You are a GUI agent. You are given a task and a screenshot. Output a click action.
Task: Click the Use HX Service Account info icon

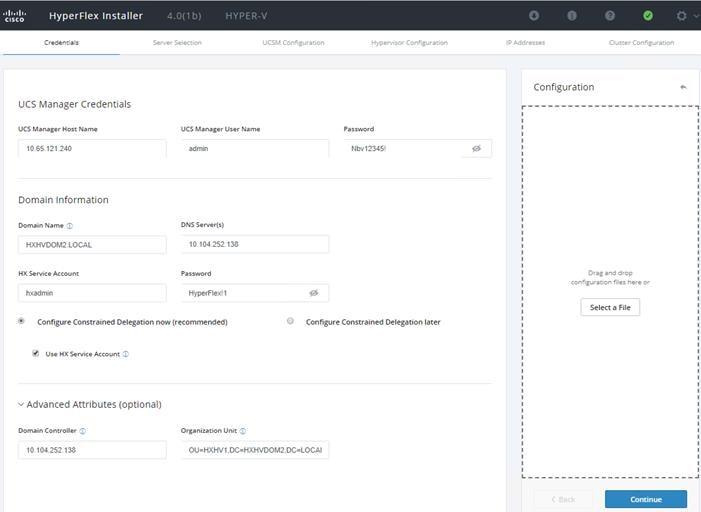[x=126, y=354]
